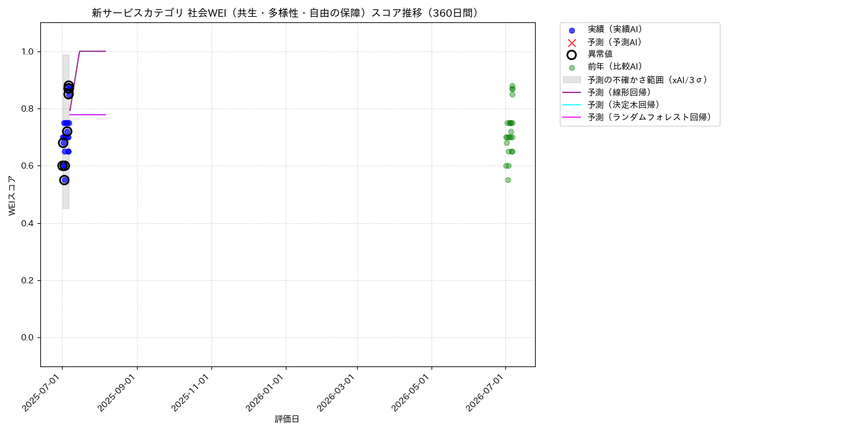The height and width of the screenshot is (434, 868).
Task: Click y-axis tick value 0.2
Action: pos(27,280)
